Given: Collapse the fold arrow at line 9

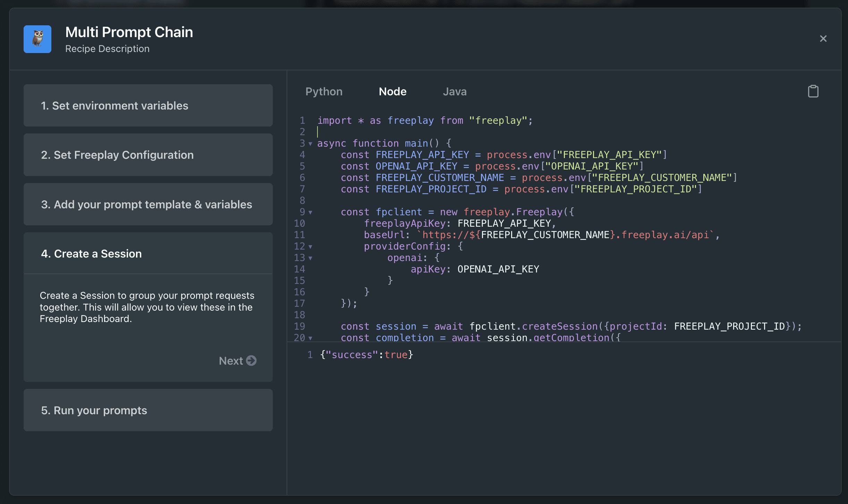Looking at the screenshot, I should 311,212.
